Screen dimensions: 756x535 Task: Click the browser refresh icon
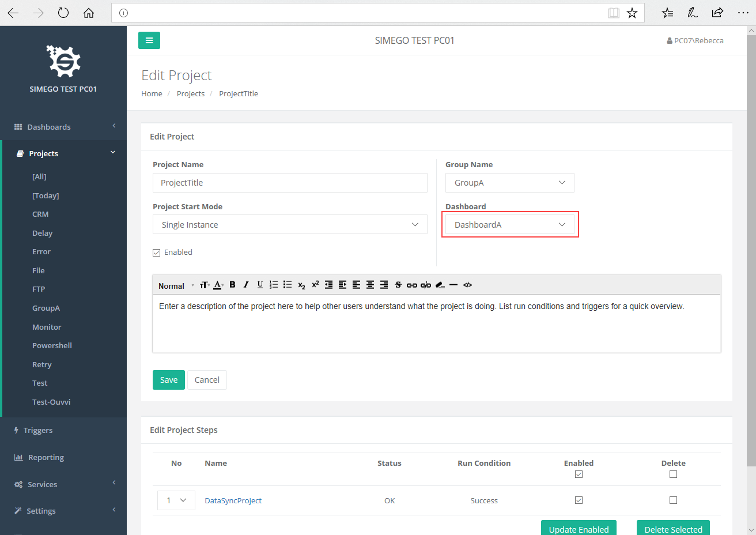(63, 13)
